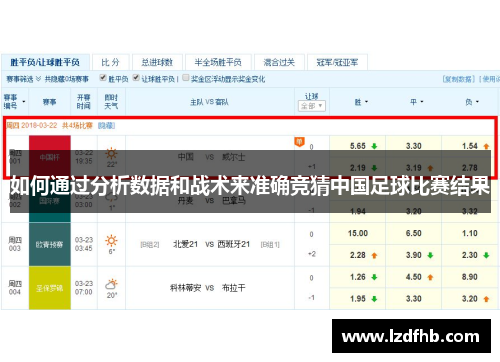Select the 15.00 win odds cell
Image resolution: width=500 pixels, height=362 pixels.
point(358,233)
